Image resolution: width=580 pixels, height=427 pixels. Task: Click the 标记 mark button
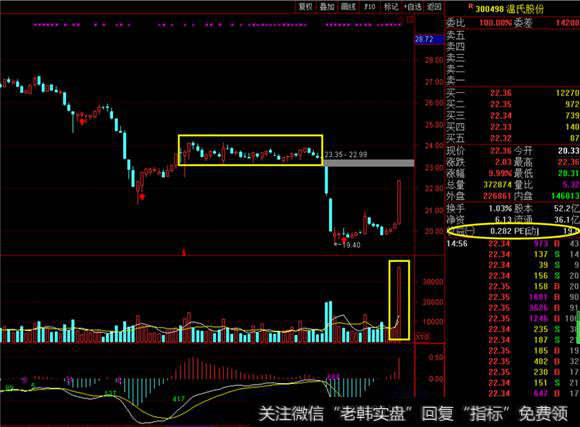click(391, 6)
